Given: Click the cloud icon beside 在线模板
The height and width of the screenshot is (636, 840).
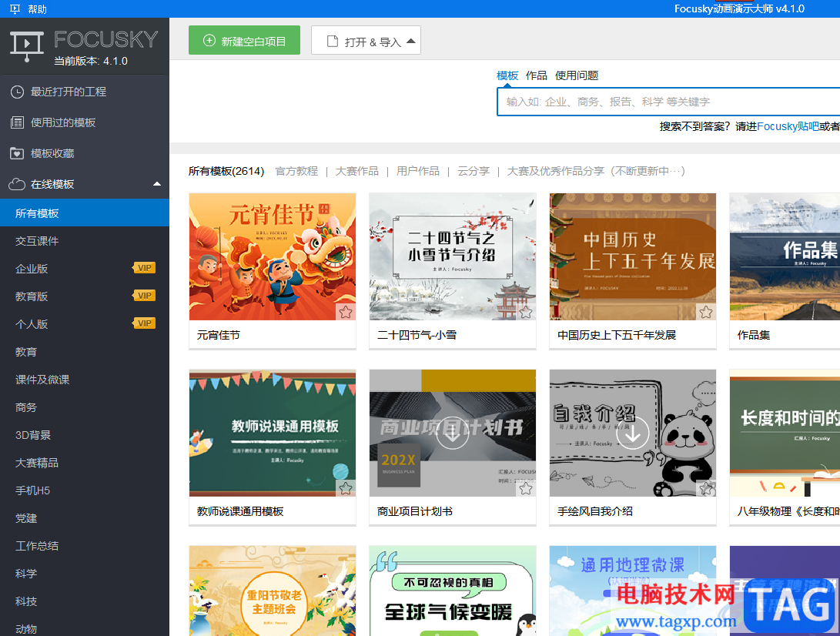Looking at the screenshot, I should coord(17,184).
